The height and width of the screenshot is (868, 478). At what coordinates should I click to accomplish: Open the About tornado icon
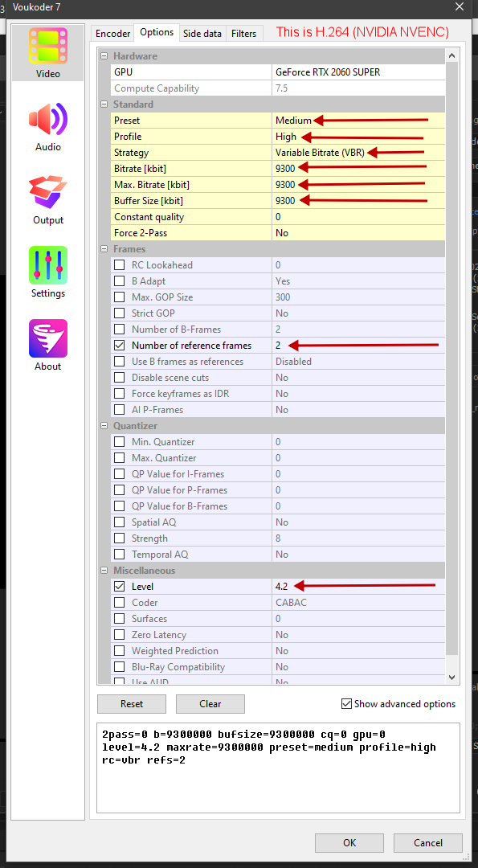(x=48, y=338)
